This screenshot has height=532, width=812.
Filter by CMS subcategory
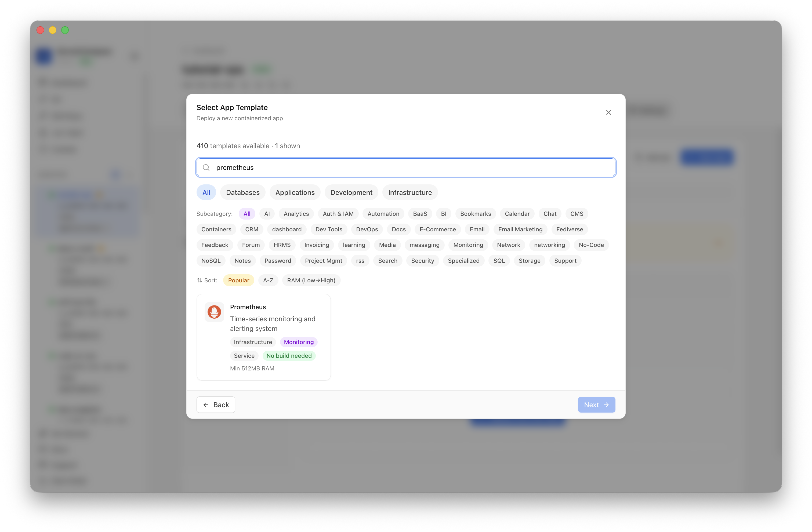coord(577,214)
